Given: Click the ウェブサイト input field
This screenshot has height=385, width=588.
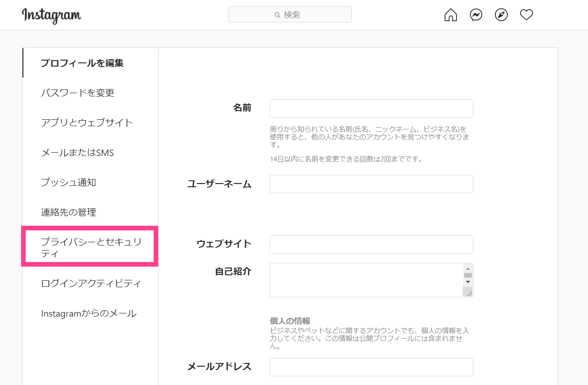Looking at the screenshot, I should pos(372,245).
